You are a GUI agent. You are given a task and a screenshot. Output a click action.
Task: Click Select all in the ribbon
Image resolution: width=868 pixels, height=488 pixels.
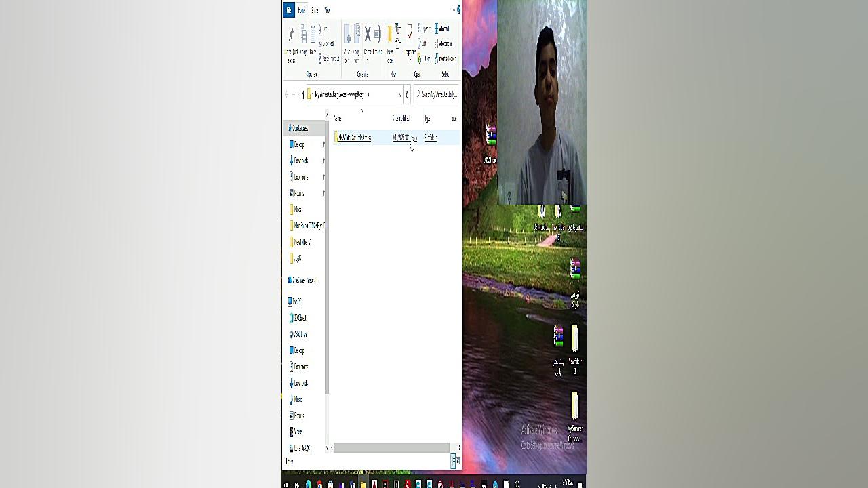tap(442, 29)
